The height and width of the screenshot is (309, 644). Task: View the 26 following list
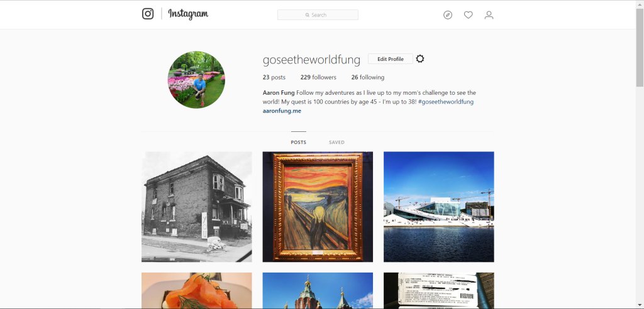(367, 77)
